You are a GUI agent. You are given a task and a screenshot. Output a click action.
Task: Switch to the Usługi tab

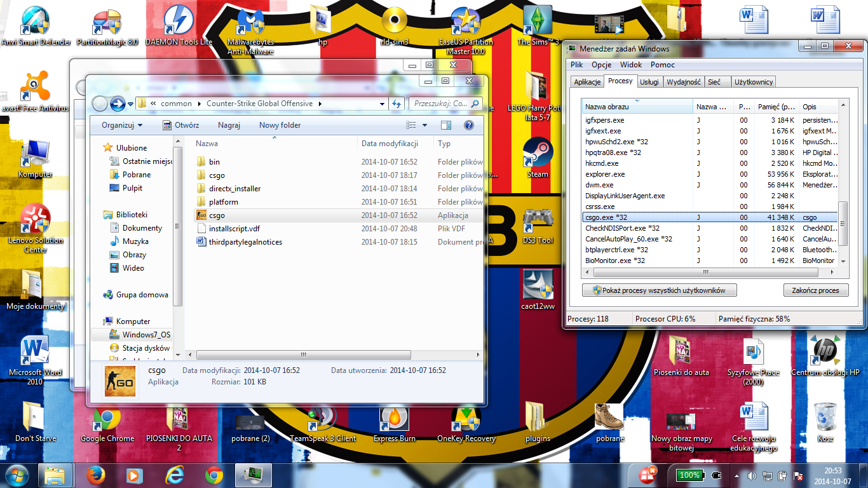coord(649,82)
